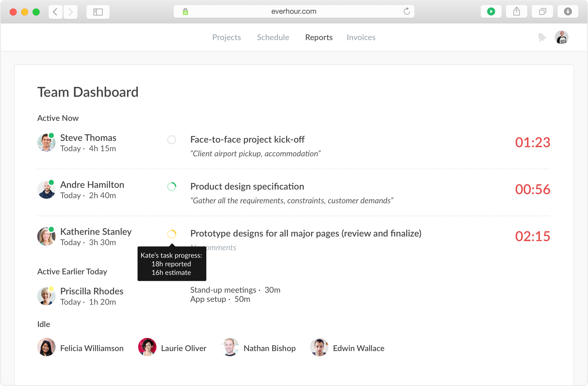Open Andre Hamilton's name
This screenshot has width=588, height=386.
92,185
